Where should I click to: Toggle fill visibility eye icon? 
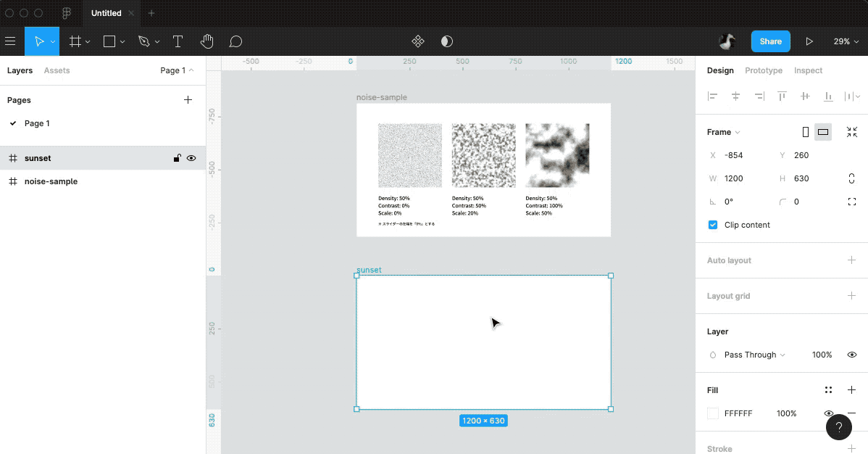[x=829, y=413]
